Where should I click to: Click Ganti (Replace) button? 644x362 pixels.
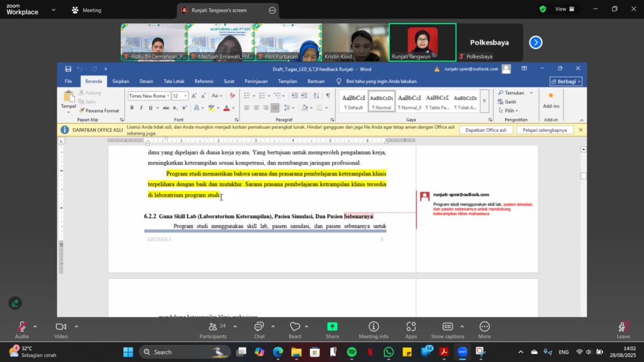[x=508, y=102]
